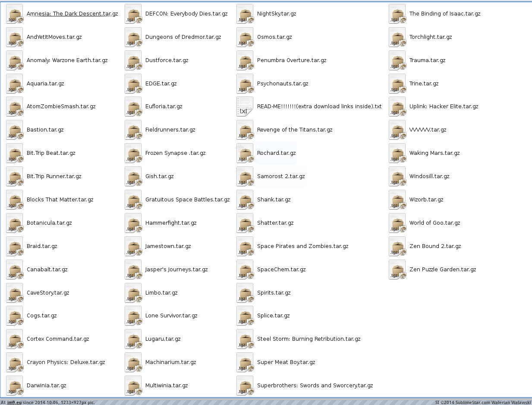Select the Torchlight.tar.gz archive icon
The height and width of the screenshot is (405, 532).
(x=397, y=37)
